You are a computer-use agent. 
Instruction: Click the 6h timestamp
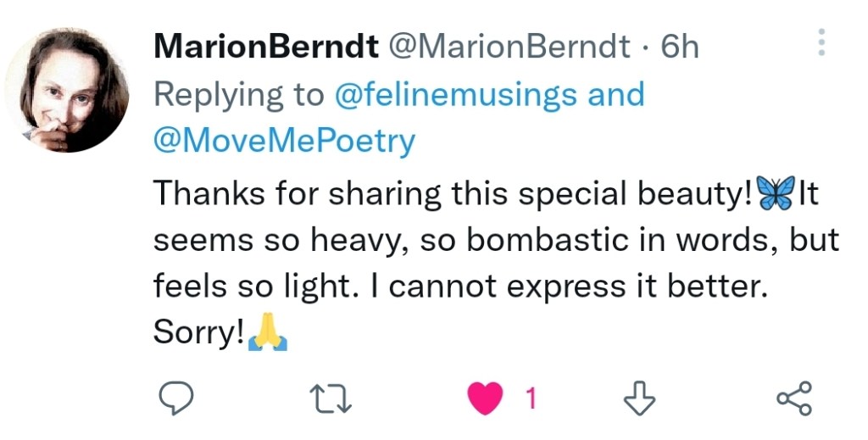680,47
